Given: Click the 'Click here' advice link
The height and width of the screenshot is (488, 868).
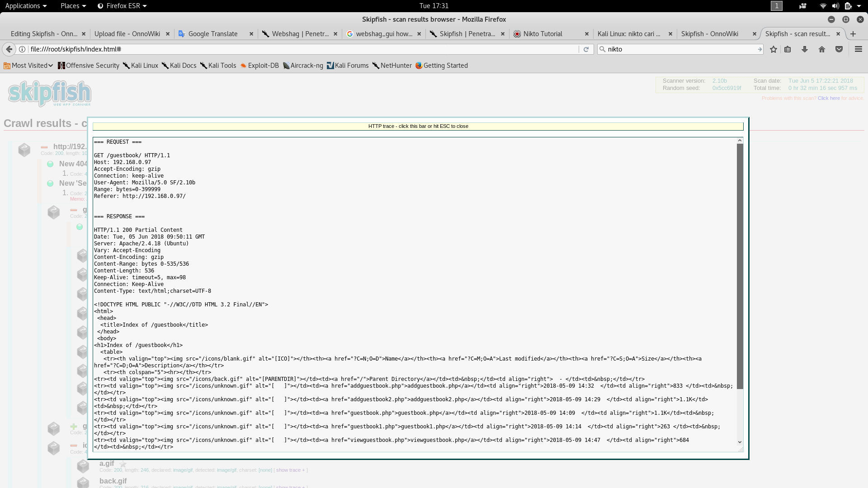Looking at the screenshot, I should [829, 98].
